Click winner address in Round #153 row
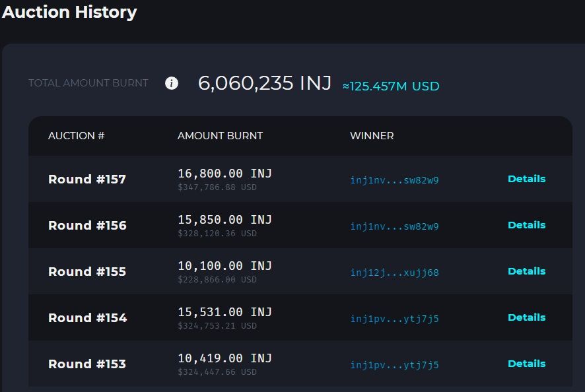This screenshot has width=585, height=392. tap(394, 365)
